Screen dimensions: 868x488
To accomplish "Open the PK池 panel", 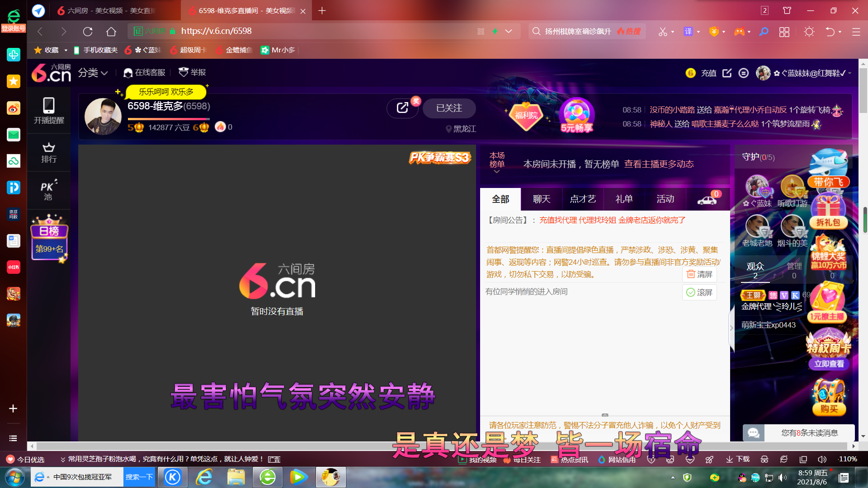I will tap(48, 190).
